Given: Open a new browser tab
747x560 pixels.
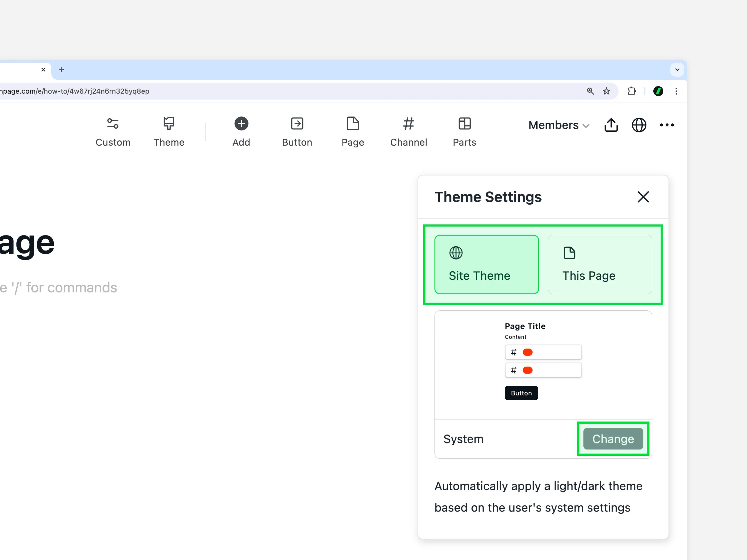Looking at the screenshot, I should tap(61, 70).
